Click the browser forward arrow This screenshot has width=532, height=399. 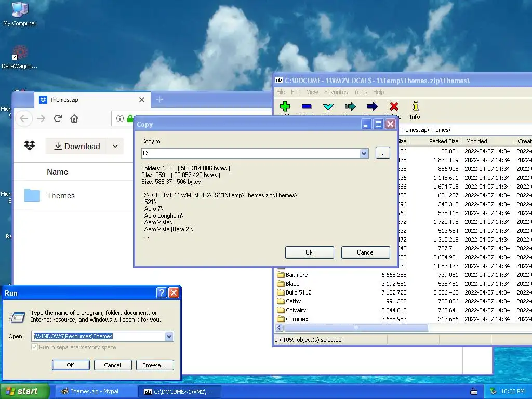point(41,118)
